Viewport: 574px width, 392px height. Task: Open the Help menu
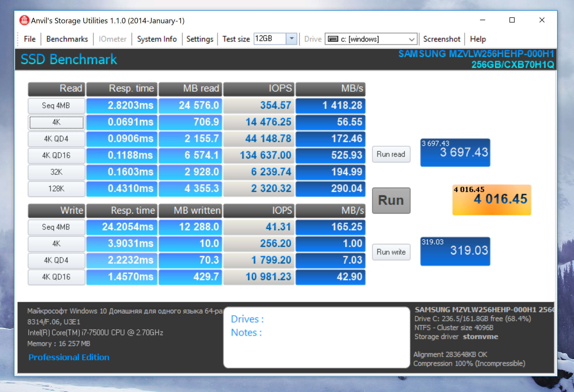coord(478,39)
